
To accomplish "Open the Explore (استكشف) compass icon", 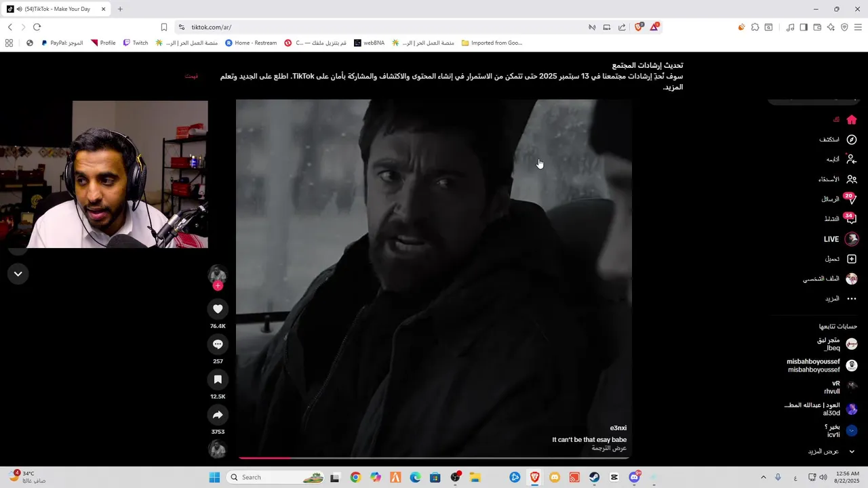I will pyautogui.click(x=852, y=140).
